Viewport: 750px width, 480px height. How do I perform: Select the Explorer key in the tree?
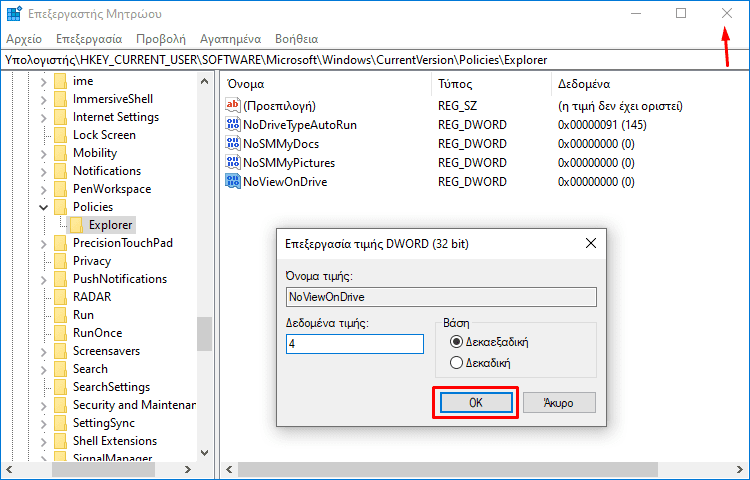[x=110, y=225]
